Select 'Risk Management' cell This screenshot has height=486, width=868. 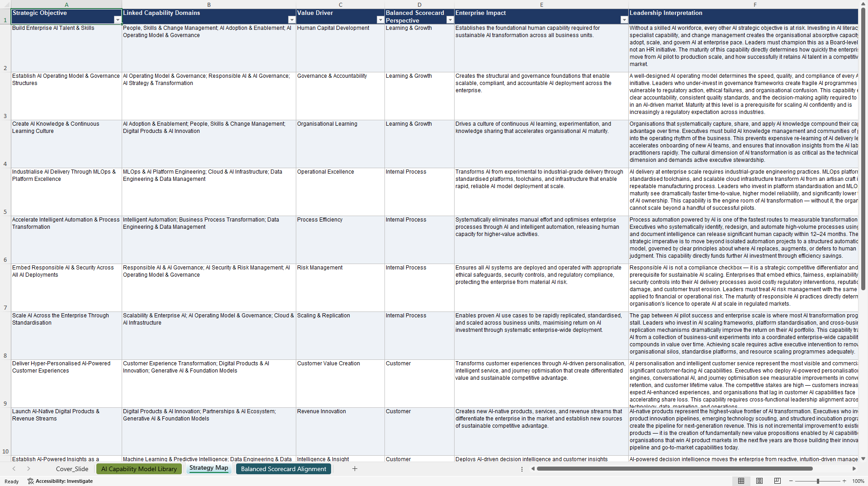340,288
